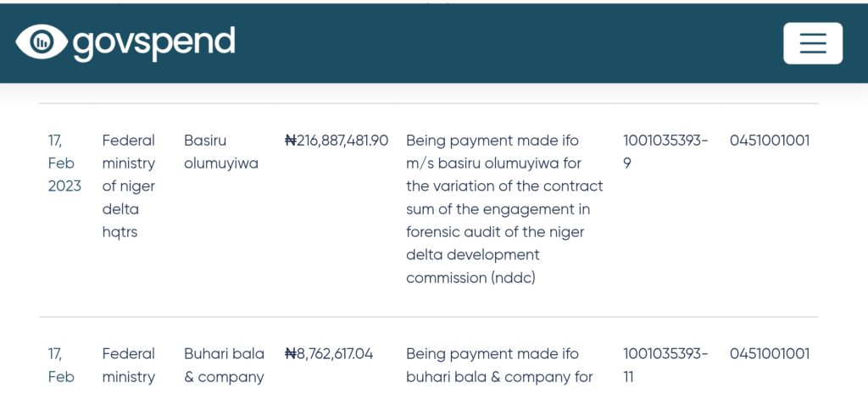The image size is (868, 393).
Task: Click the buhari bala & company description
Action: coord(499,365)
